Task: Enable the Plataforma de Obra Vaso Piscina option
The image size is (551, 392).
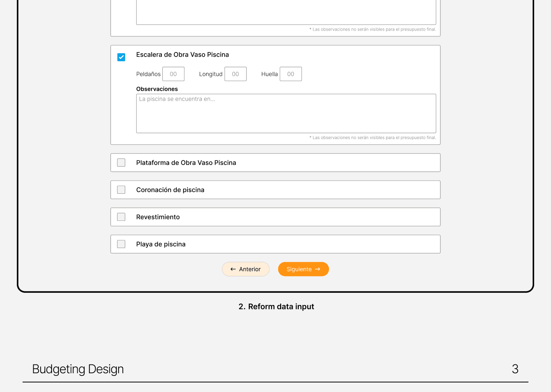Action: click(x=121, y=162)
